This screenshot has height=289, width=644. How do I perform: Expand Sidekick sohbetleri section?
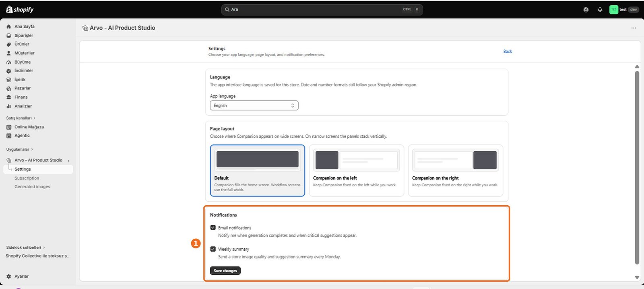25,248
